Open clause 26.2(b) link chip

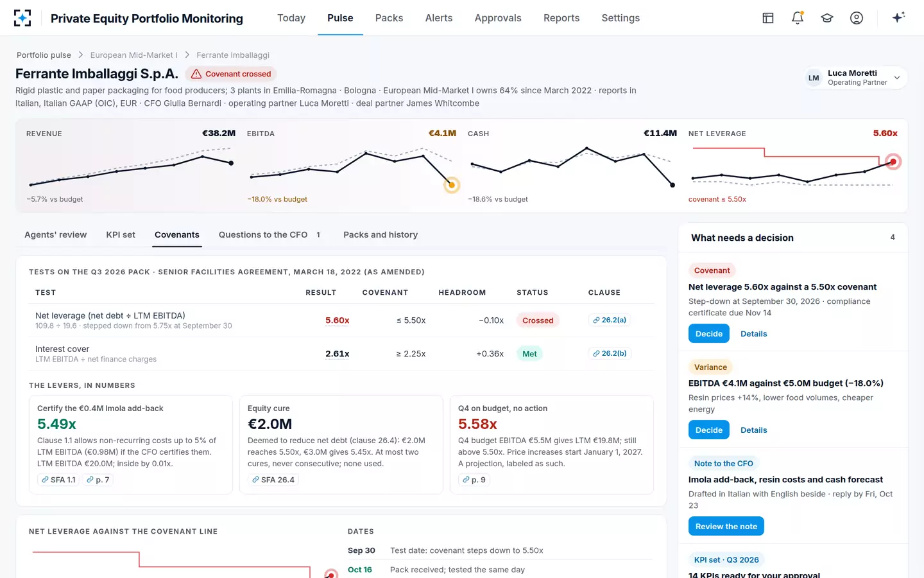[610, 353]
